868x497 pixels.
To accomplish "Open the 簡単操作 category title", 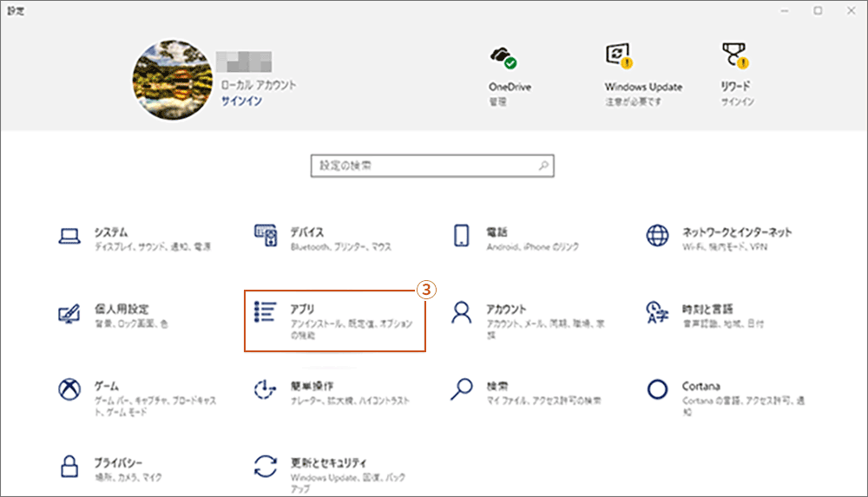I will point(312,386).
